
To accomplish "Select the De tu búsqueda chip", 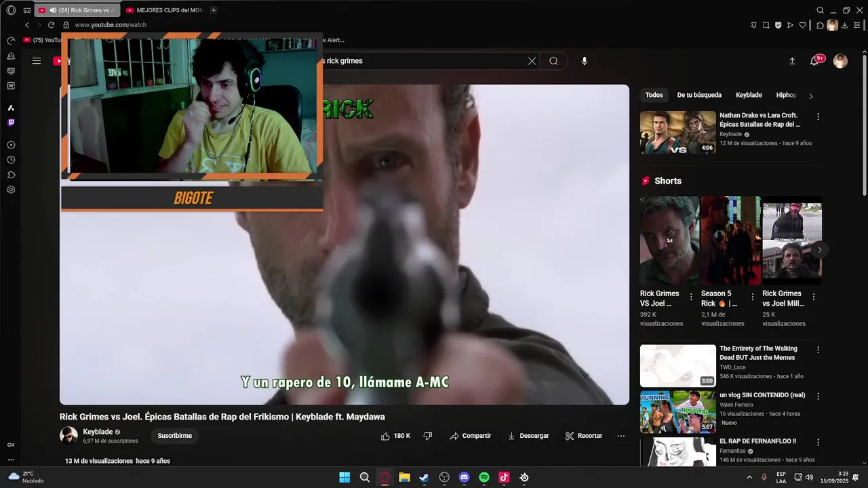I will [x=699, y=96].
